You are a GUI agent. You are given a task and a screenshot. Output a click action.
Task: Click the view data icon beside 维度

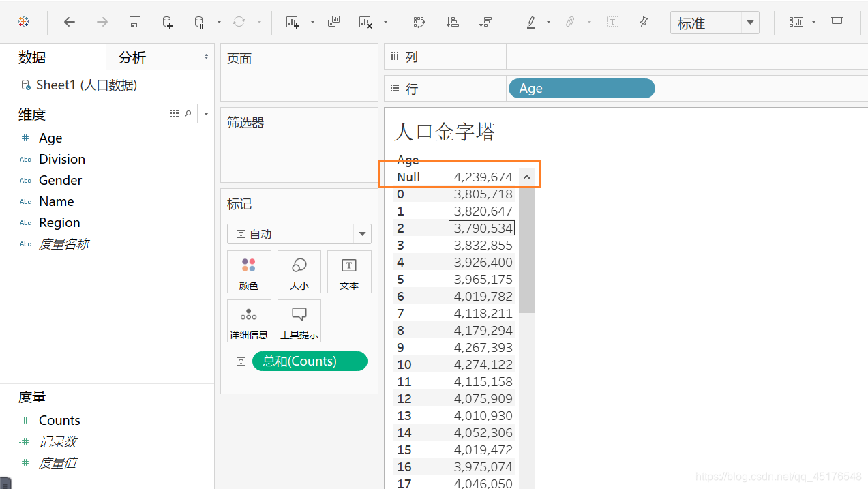[175, 114]
